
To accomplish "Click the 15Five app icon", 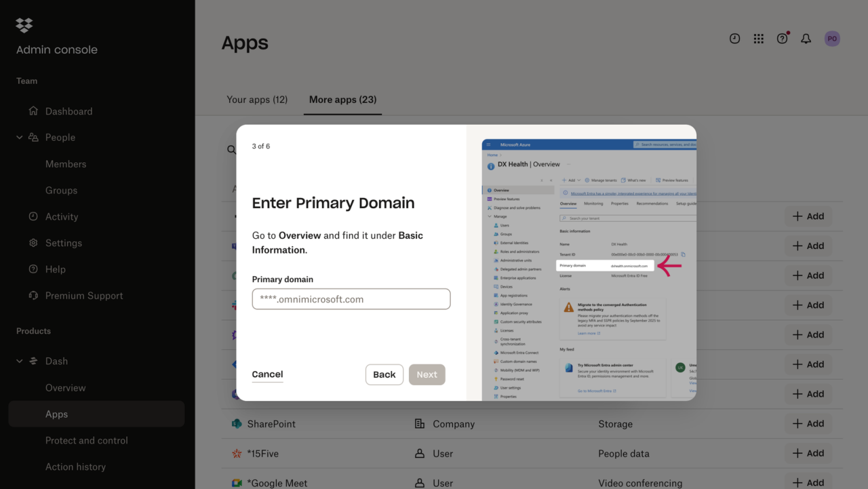I will [236, 453].
